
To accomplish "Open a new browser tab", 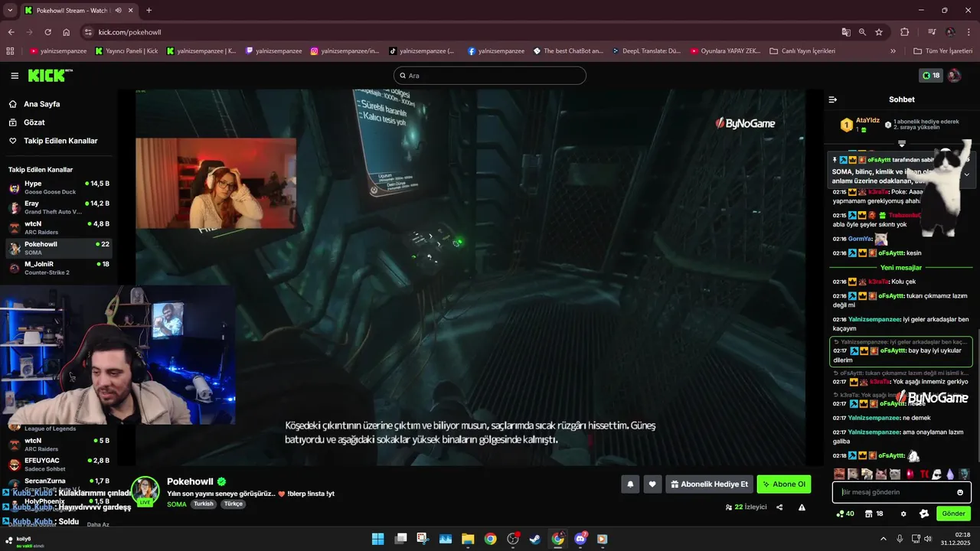I will [x=149, y=11].
